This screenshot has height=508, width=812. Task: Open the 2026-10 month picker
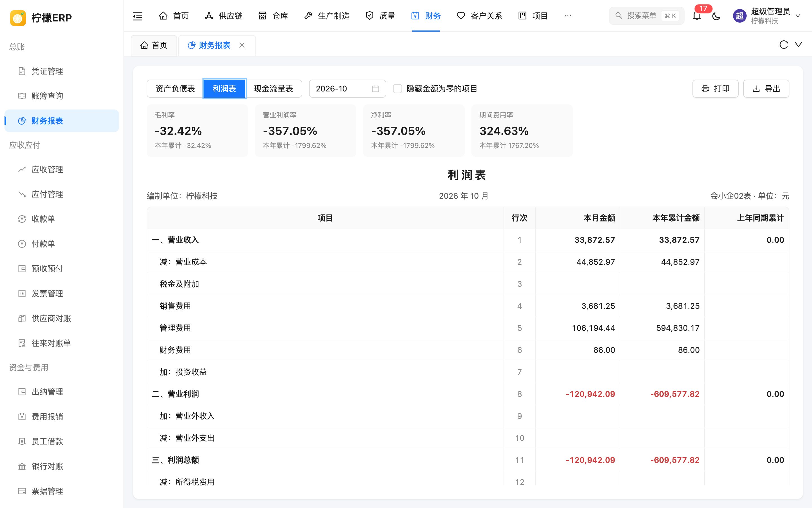[347, 89]
